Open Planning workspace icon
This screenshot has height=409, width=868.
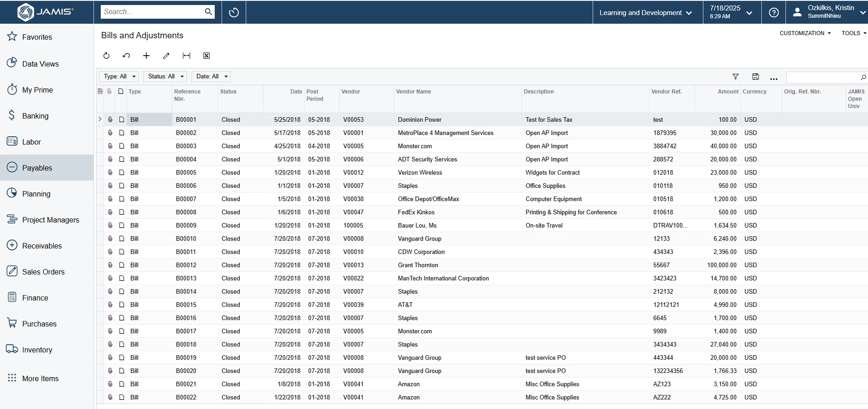click(x=12, y=193)
